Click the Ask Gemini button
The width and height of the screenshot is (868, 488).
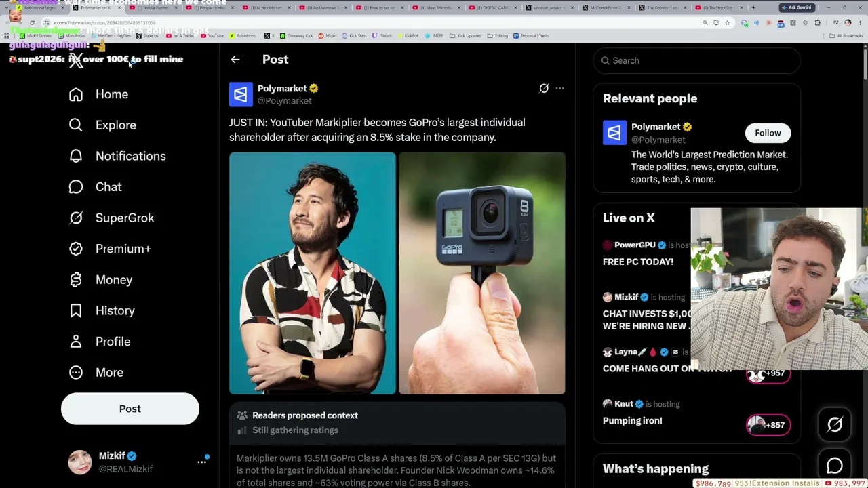(797, 7)
